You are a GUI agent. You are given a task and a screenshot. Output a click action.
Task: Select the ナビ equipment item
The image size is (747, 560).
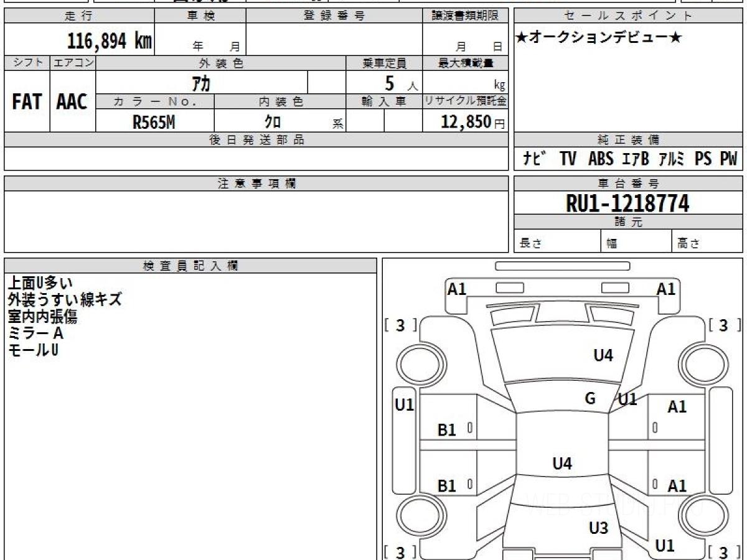point(534,159)
